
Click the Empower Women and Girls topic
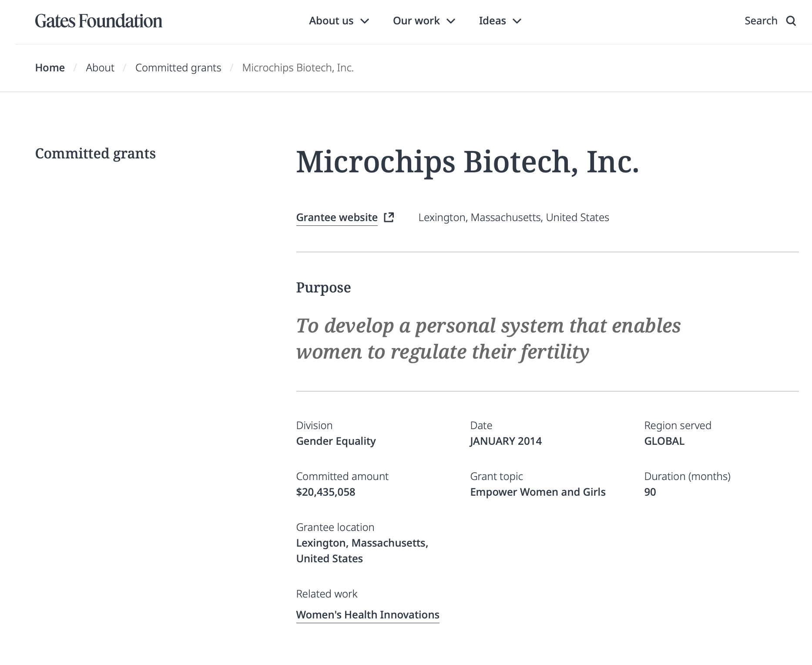click(538, 492)
